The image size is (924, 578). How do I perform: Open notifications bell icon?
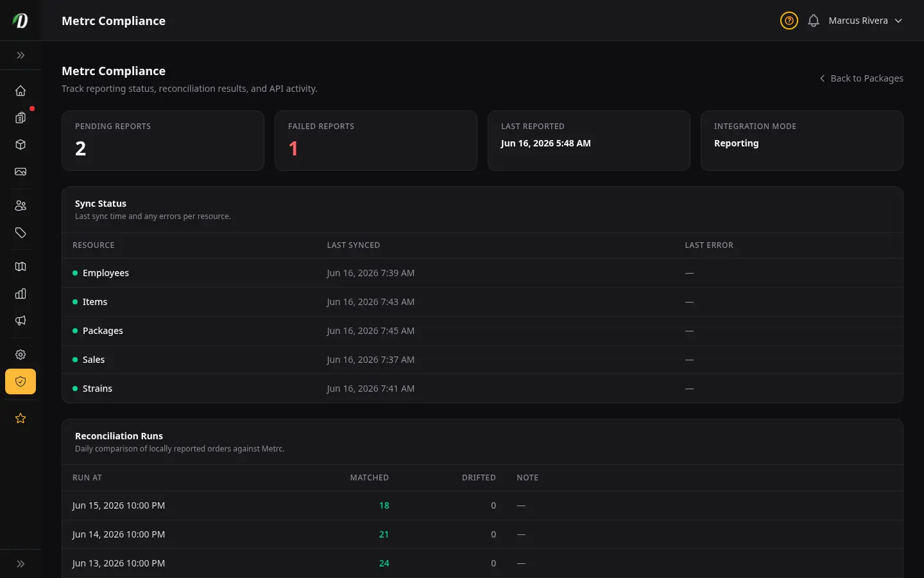[814, 21]
